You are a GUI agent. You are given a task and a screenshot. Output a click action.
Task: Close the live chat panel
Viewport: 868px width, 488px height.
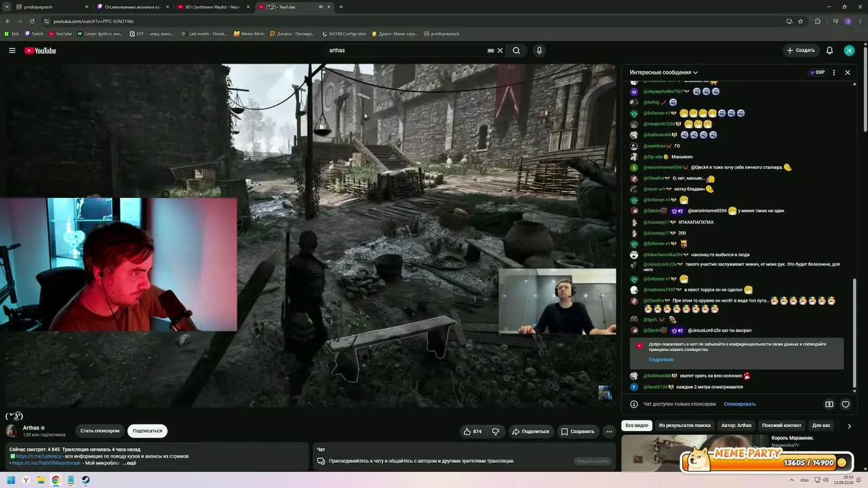(847, 73)
